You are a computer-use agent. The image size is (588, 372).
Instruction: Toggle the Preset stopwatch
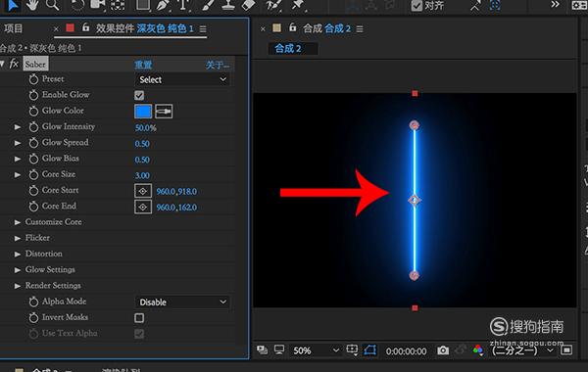(33, 79)
